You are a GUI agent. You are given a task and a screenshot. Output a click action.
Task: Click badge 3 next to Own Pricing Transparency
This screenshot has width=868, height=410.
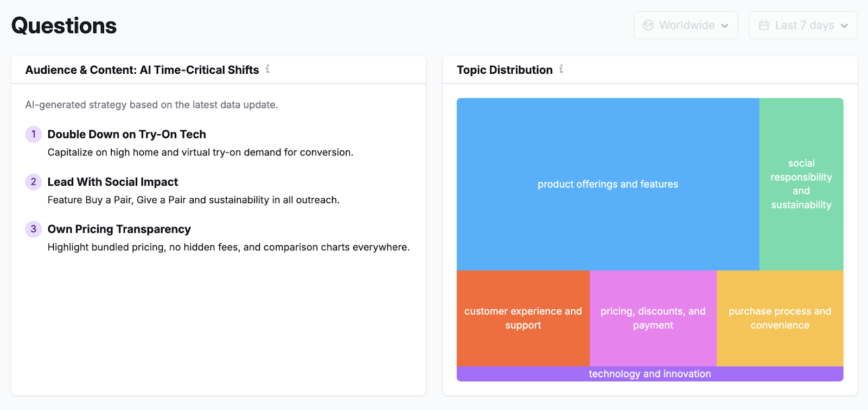pos(33,229)
